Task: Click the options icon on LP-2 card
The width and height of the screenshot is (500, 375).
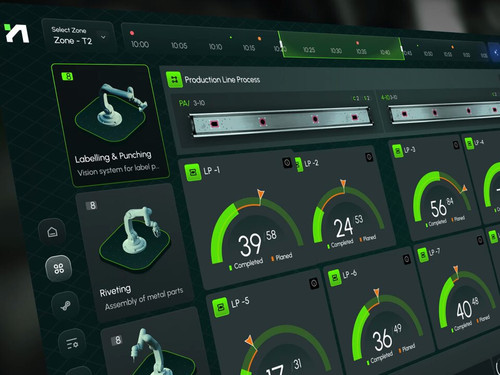Action: point(369,157)
